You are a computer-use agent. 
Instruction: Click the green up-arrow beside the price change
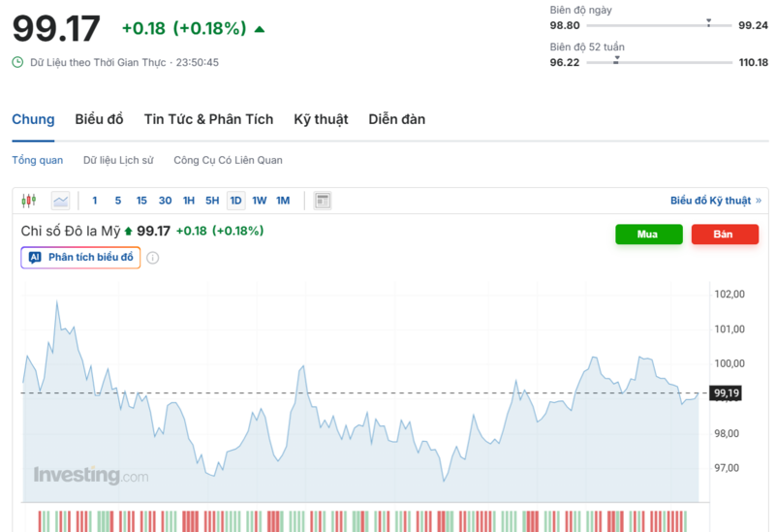pyautogui.click(x=259, y=29)
